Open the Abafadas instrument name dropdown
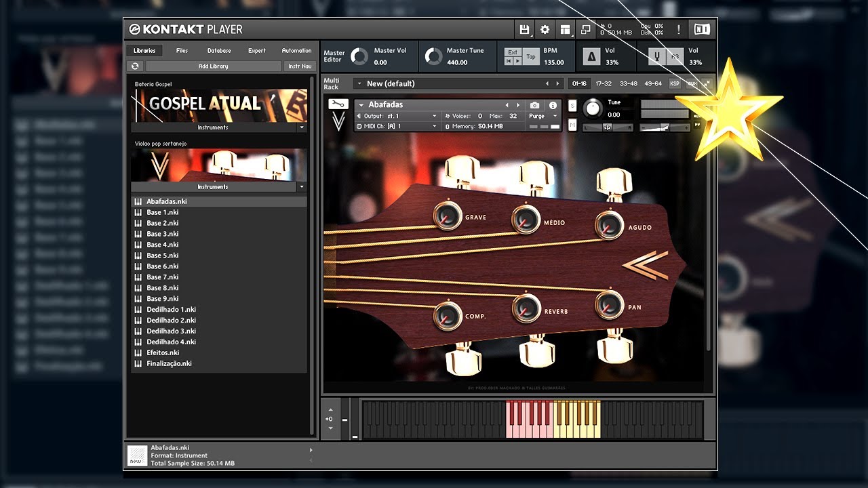868x488 pixels. tap(361, 105)
